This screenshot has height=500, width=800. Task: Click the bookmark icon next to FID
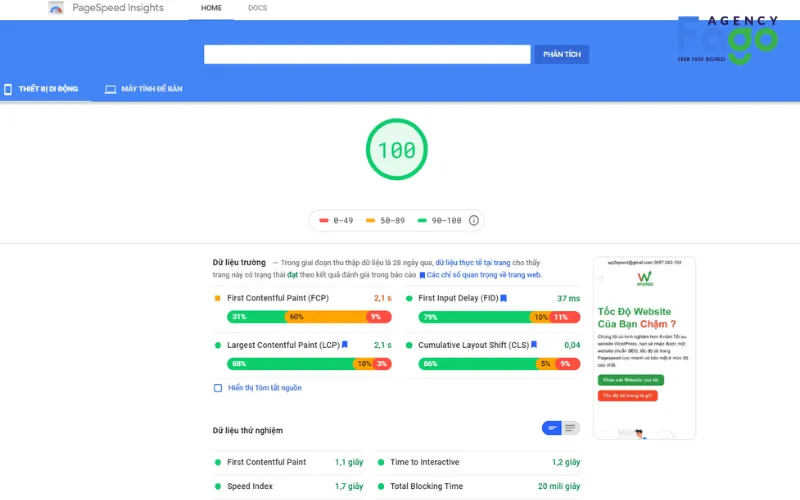tap(504, 298)
